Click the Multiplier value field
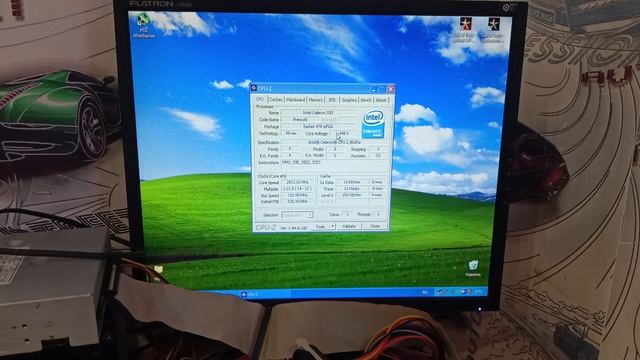 297,189
